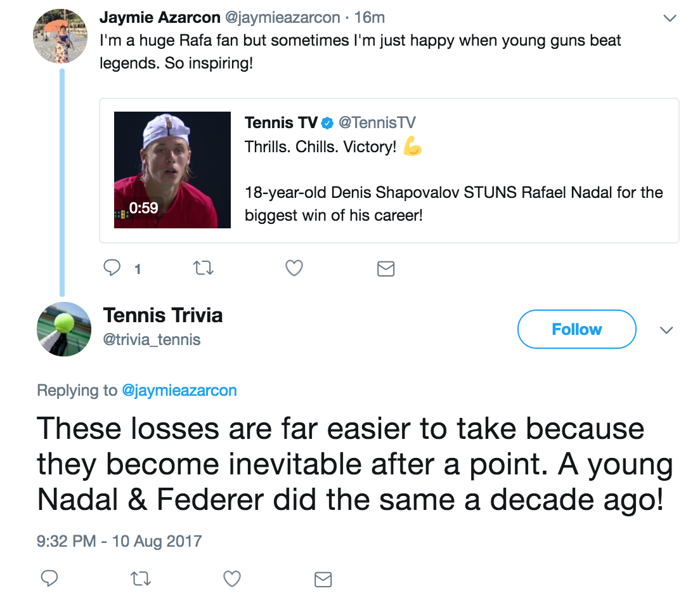Viewport: 700px width, 600px height.
Task: Open Tennis Trivia's tennis ball avatar
Action: 64,329
